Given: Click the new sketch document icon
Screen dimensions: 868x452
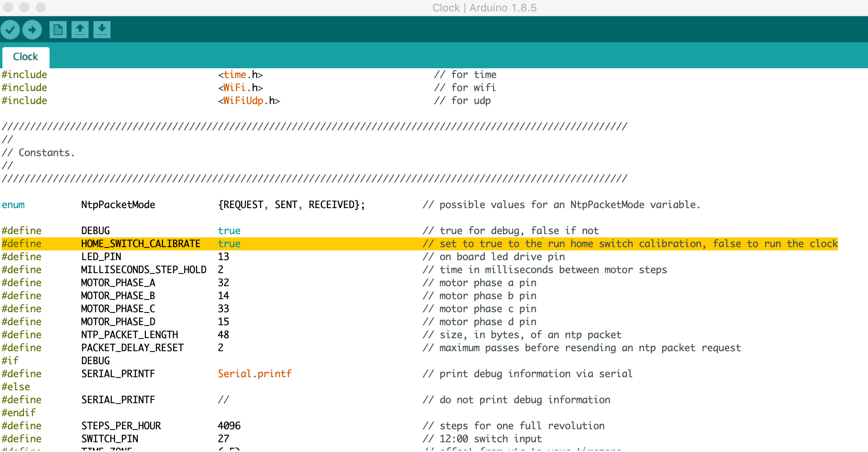Looking at the screenshot, I should point(57,30).
